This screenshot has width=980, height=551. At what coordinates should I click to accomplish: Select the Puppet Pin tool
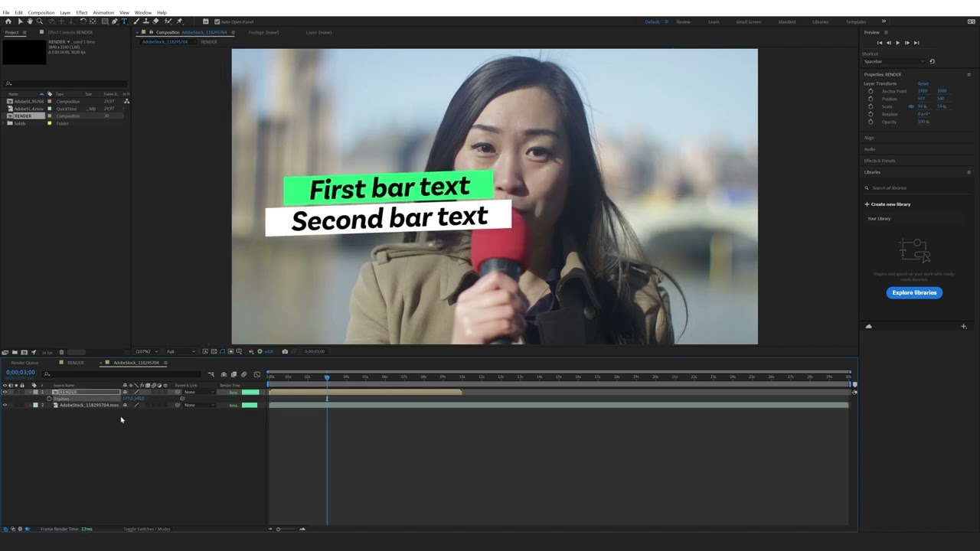click(x=179, y=21)
